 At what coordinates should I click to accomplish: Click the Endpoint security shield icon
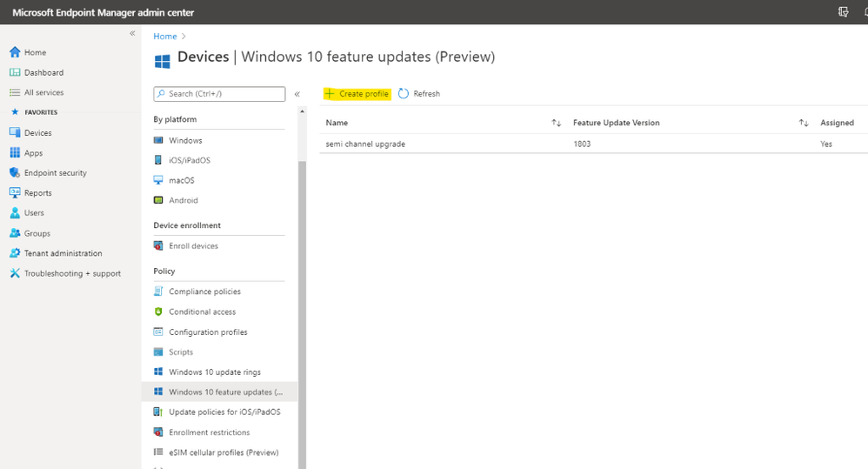(x=15, y=172)
